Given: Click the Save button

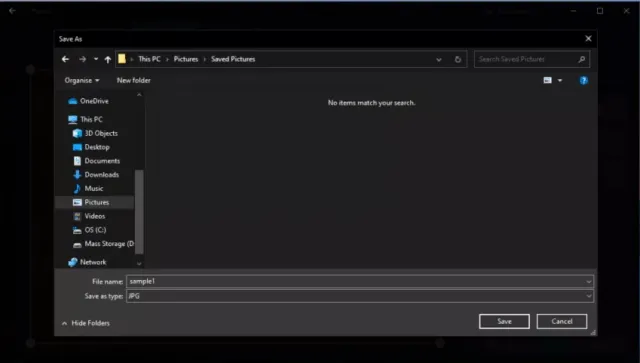Looking at the screenshot, I should 504,321.
